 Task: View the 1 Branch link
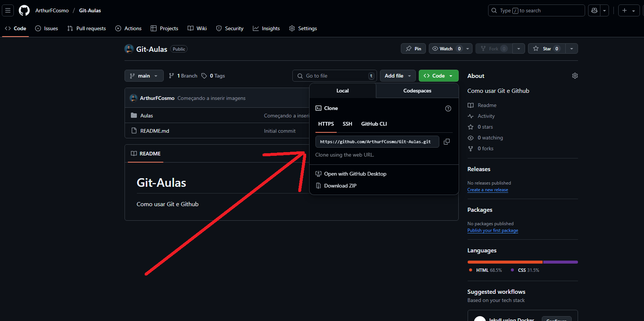(x=183, y=76)
